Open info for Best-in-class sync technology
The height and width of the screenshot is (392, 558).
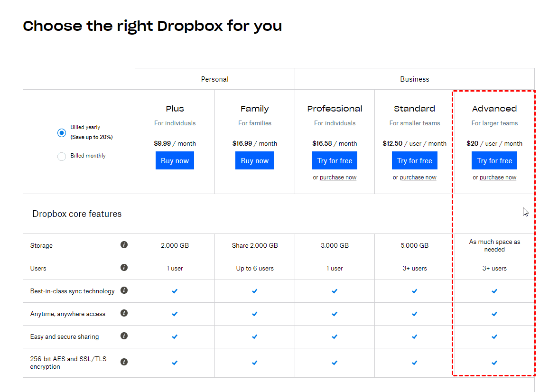point(124,290)
